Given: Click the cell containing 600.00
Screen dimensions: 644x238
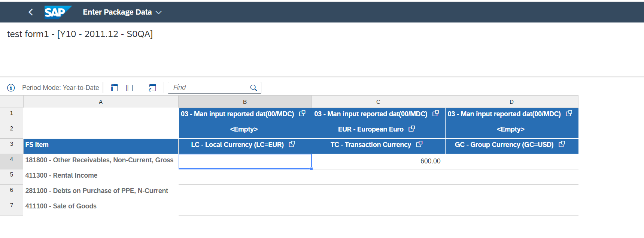Looking at the screenshot, I should coord(378,161).
